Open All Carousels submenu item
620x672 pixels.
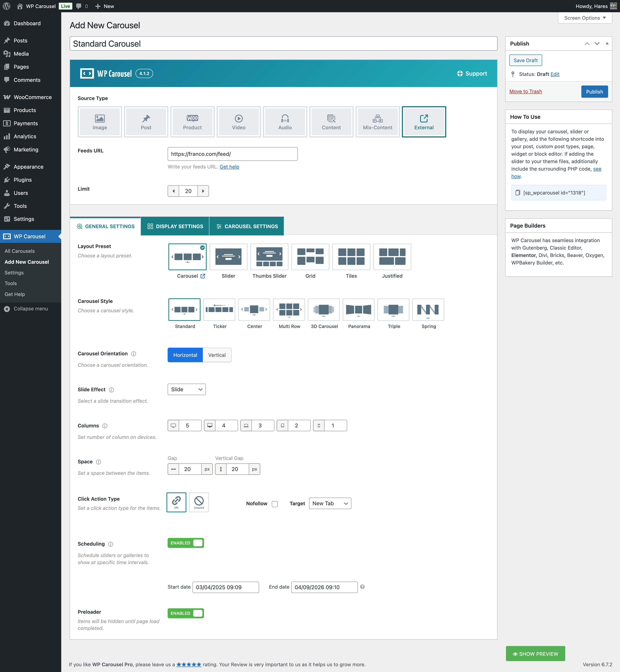pos(20,251)
